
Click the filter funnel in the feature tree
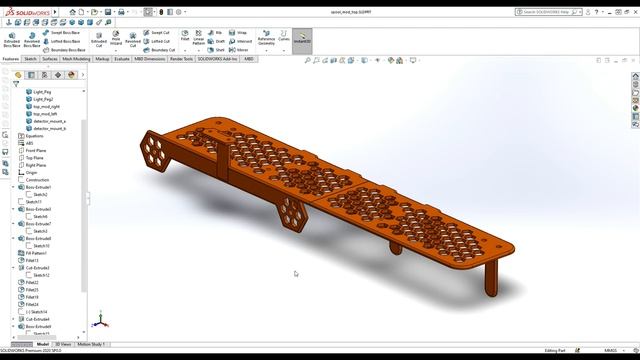tap(16, 84)
